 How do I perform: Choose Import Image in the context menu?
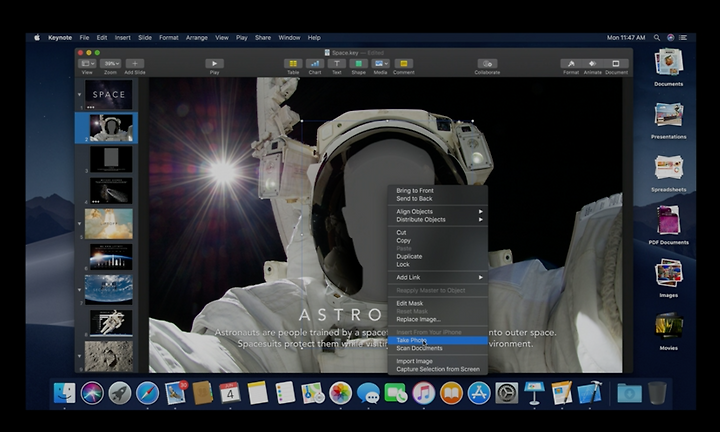click(438, 361)
